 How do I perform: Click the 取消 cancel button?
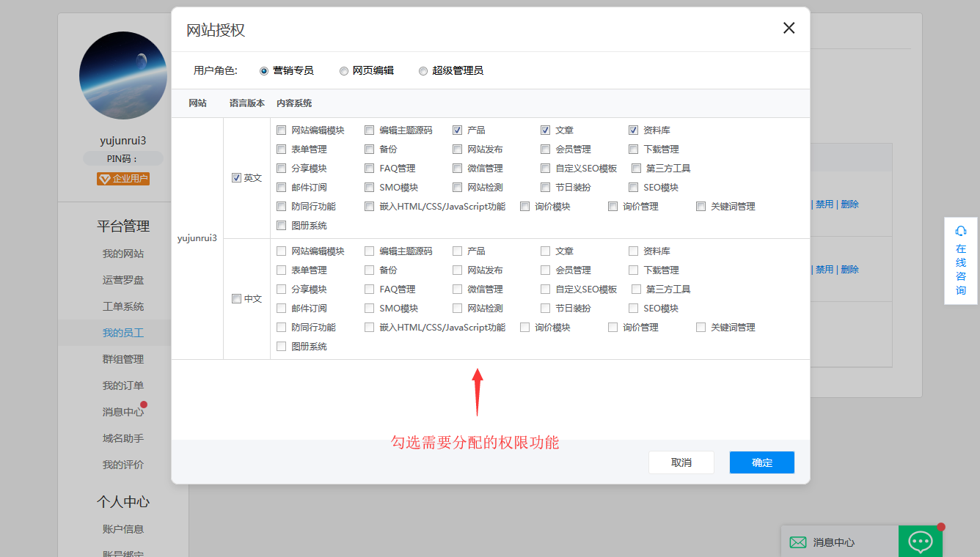[681, 462]
